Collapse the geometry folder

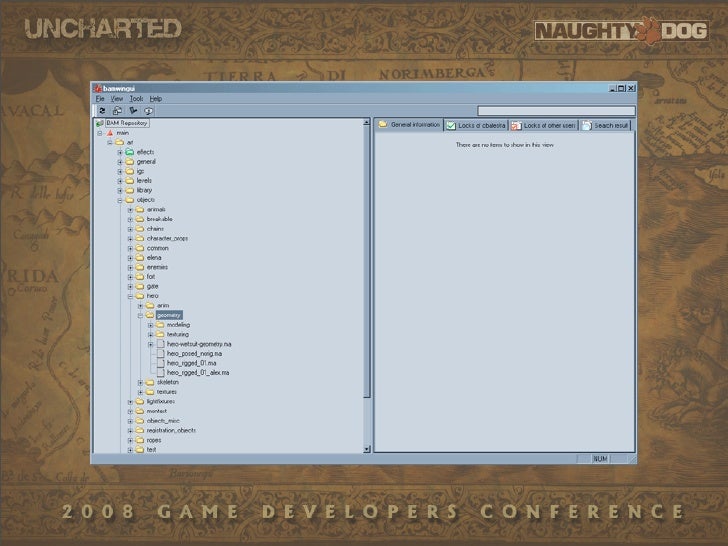coord(141,316)
